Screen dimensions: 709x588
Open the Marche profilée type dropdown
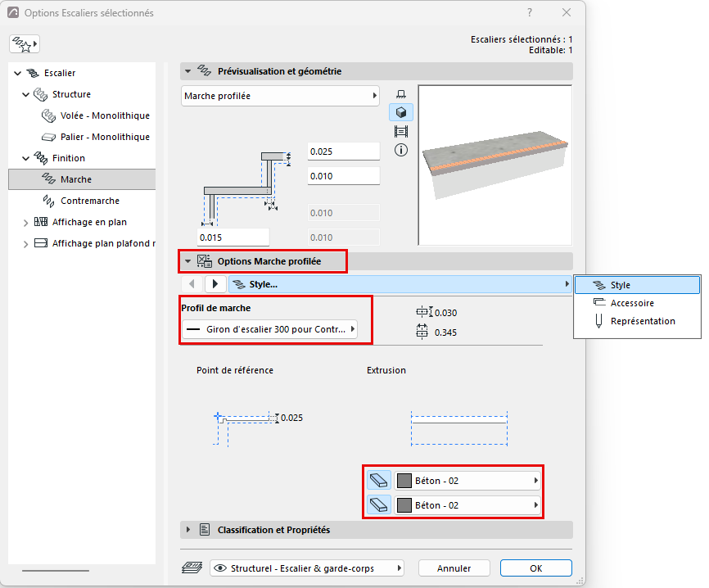[x=280, y=96]
